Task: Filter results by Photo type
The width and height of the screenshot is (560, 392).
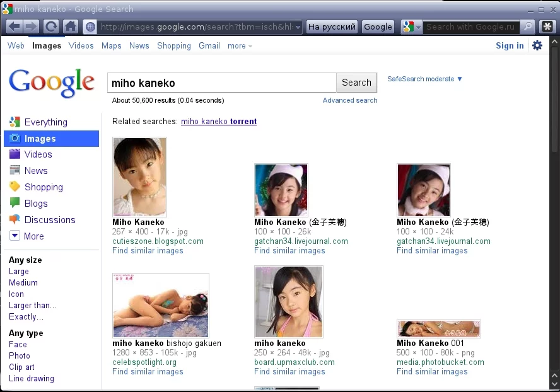Action: pyautogui.click(x=20, y=355)
